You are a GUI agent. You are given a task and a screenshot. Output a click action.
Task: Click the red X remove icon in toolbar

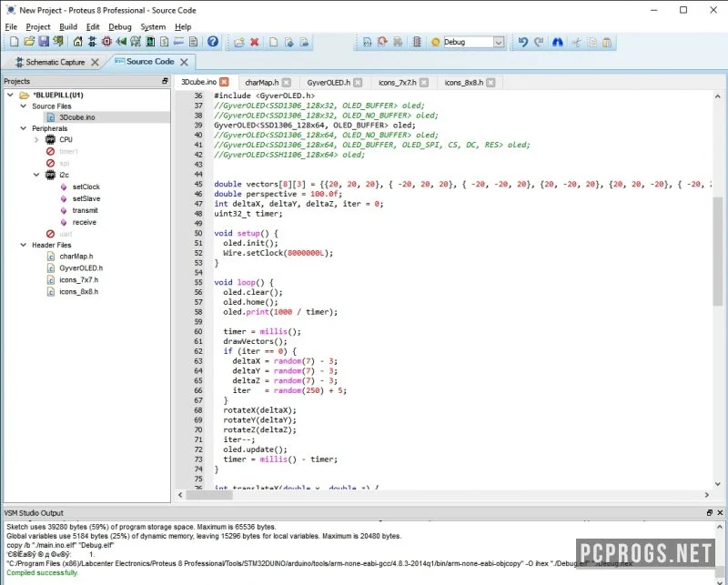255,42
